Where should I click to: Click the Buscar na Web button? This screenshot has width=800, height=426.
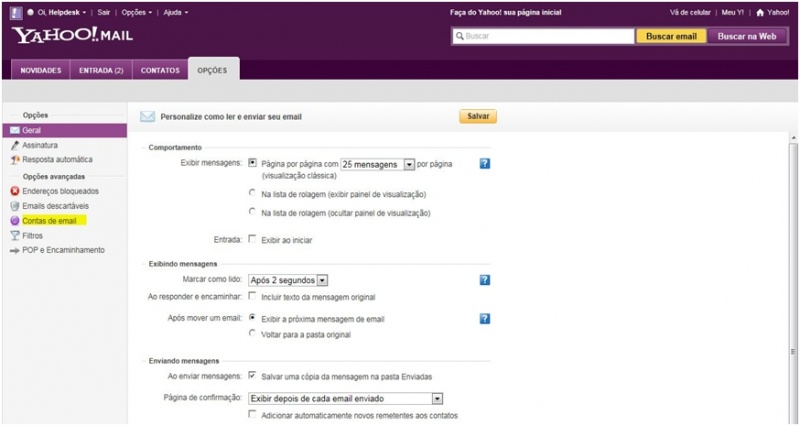click(x=747, y=36)
